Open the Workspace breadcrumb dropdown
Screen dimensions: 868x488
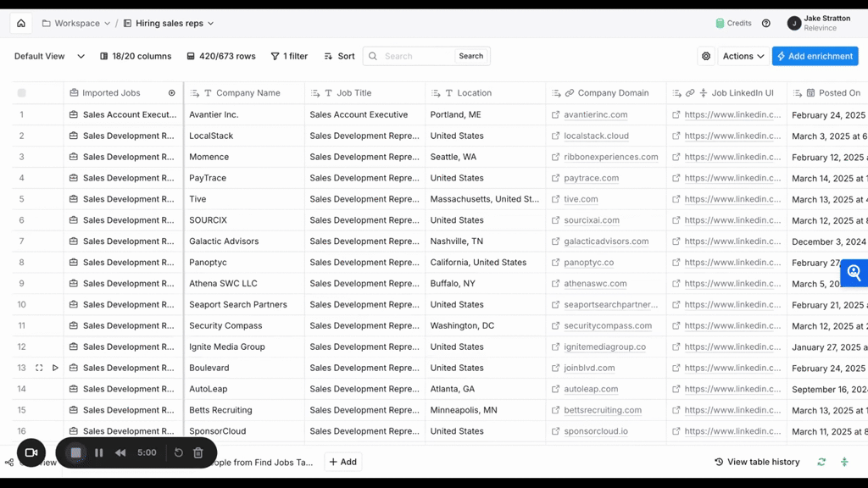(75, 23)
